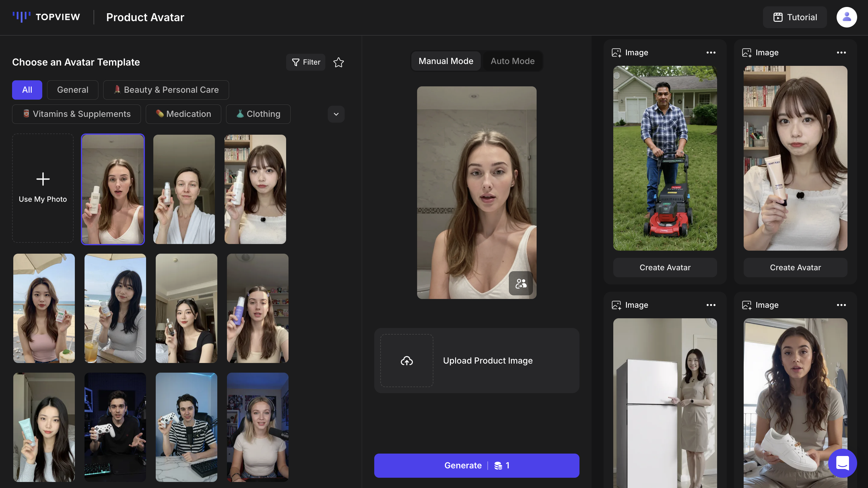Select the game controller avatar template
Screen dimensions: 868x488
click(x=115, y=427)
